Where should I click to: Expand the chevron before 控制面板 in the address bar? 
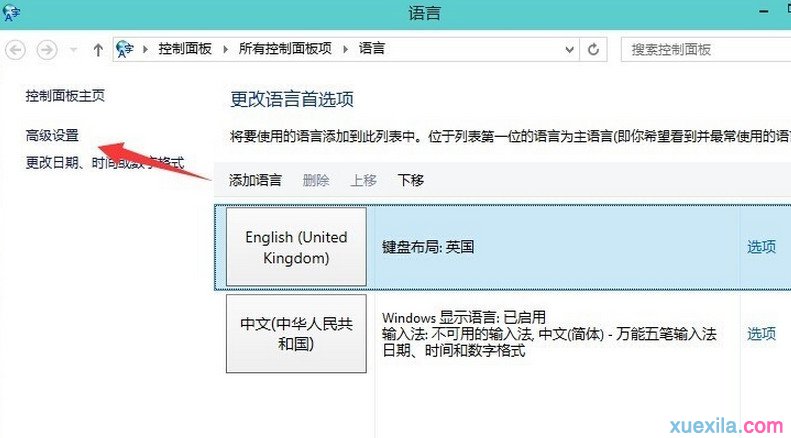tap(145, 49)
